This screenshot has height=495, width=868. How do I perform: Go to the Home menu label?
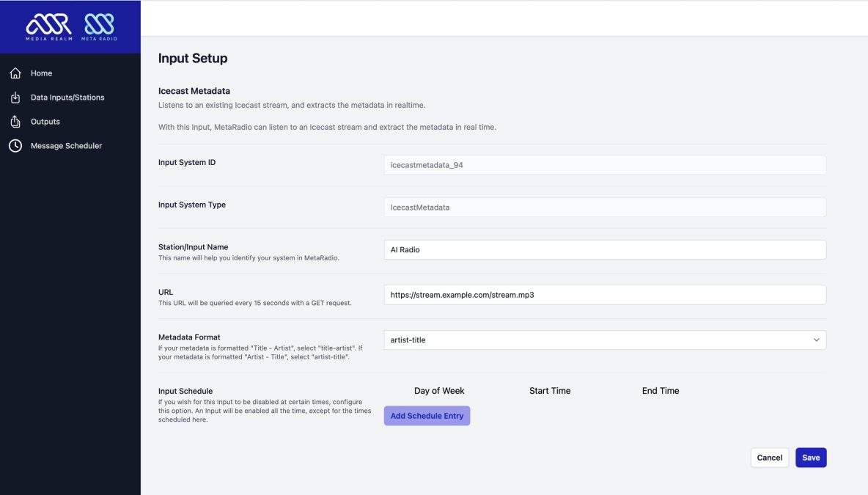[x=41, y=73]
